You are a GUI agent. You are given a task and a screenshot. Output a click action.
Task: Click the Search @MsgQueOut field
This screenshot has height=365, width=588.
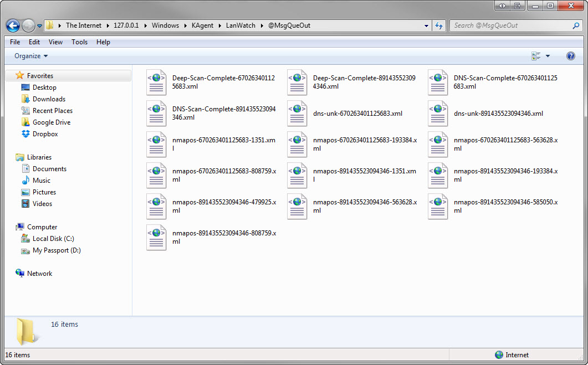coord(510,25)
